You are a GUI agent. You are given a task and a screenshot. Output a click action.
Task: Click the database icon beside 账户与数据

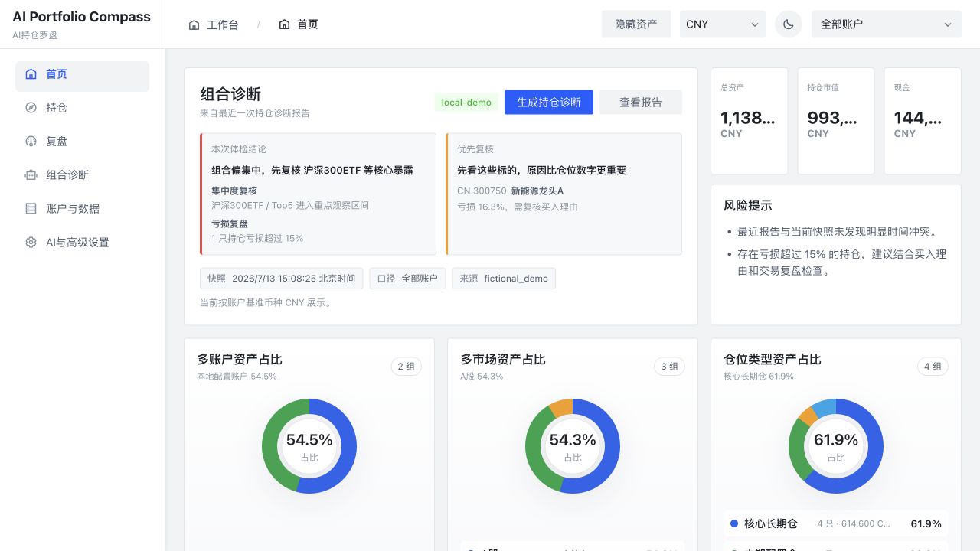(x=31, y=209)
